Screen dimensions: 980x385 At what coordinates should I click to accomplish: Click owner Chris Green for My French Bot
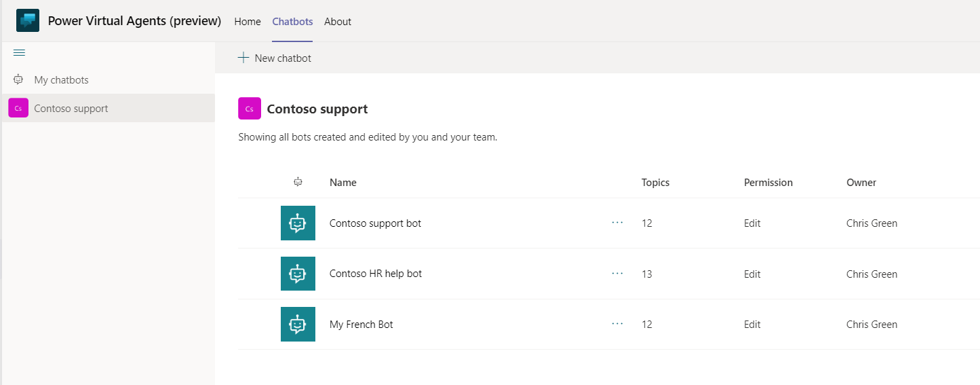871,325
